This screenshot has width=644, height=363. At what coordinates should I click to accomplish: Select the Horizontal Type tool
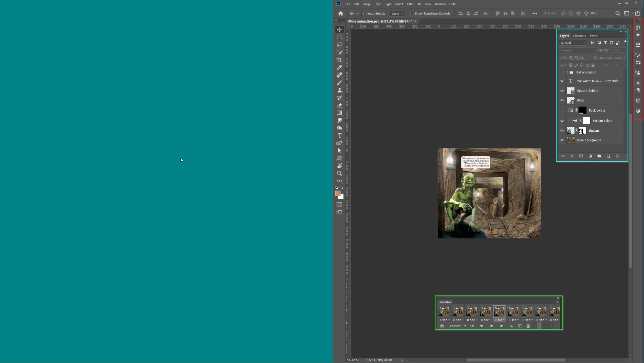coord(339,135)
